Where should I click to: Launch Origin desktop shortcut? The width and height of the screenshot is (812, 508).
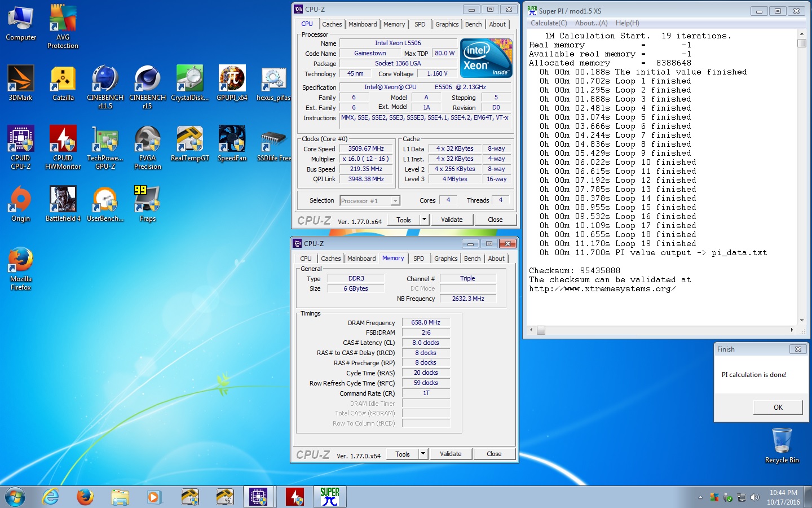pos(21,204)
